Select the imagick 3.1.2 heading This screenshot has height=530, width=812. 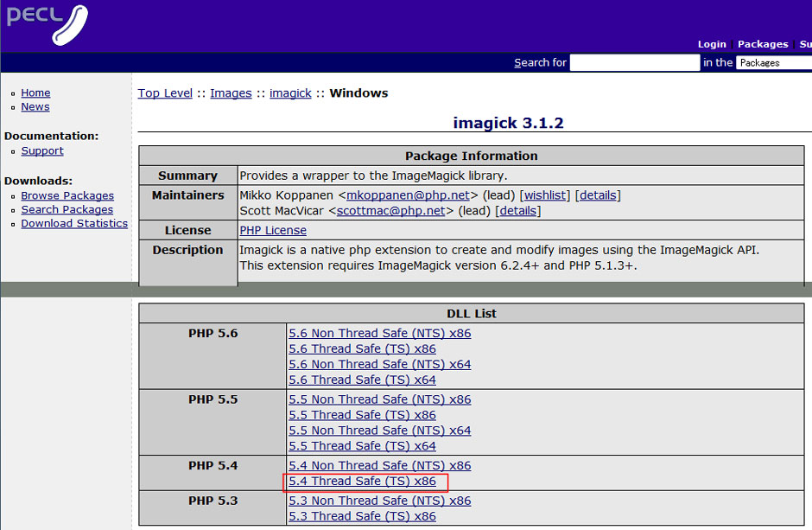(508, 123)
